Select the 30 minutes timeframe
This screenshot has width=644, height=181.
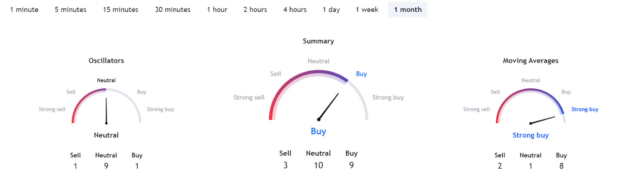click(173, 10)
